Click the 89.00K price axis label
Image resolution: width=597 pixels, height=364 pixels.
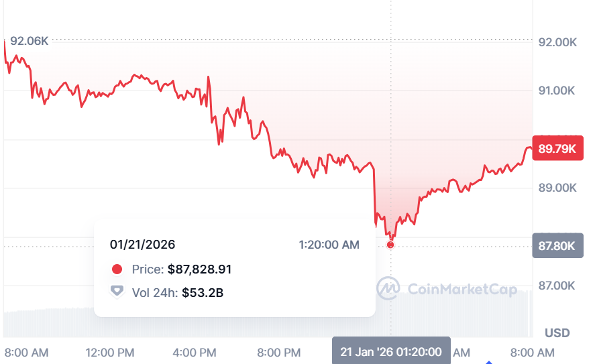coord(557,188)
